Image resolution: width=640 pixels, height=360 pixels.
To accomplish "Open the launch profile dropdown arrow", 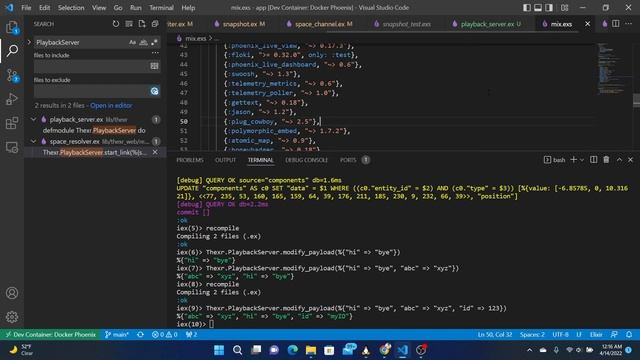I will point(582,160).
